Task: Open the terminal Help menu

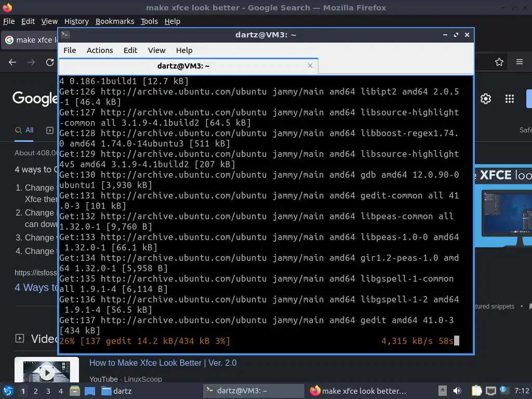Action: point(184,50)
